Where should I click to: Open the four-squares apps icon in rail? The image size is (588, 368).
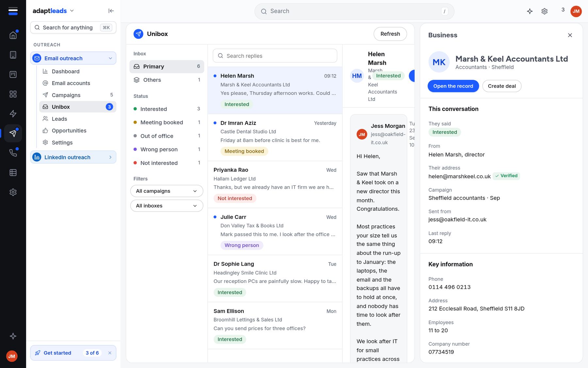[x=13, y=94]
